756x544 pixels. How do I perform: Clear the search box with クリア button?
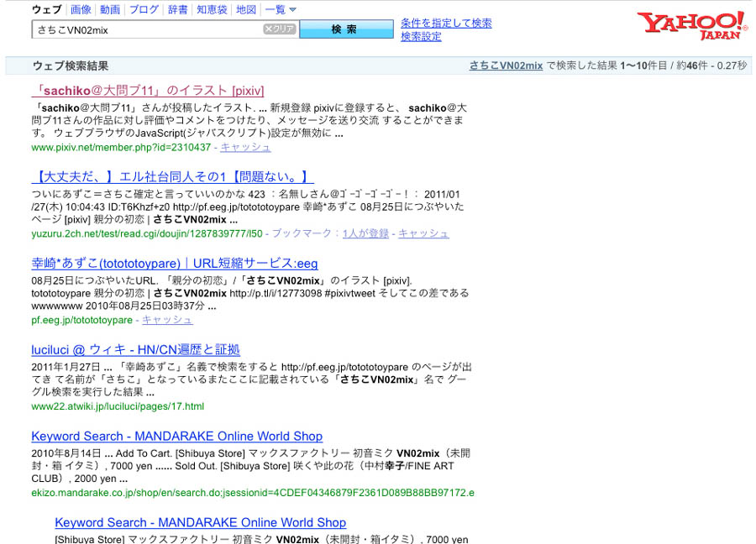[280, 29]
